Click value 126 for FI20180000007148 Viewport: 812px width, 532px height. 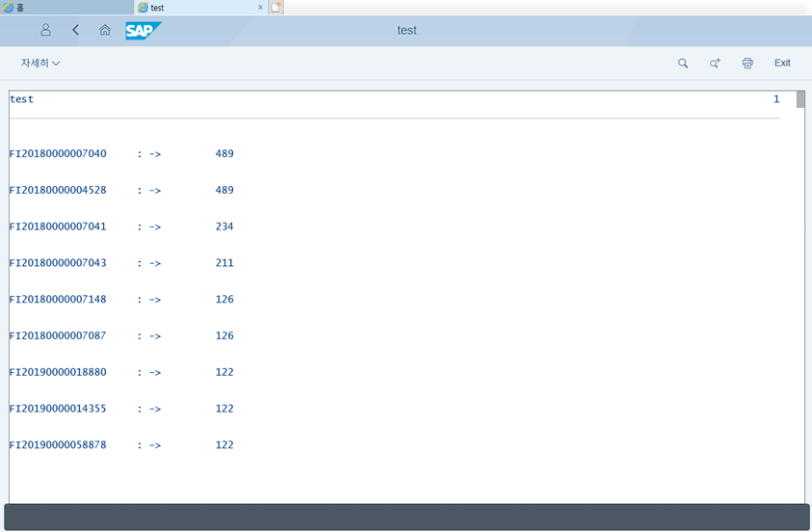pyautogui.click(x=224, y=299)
